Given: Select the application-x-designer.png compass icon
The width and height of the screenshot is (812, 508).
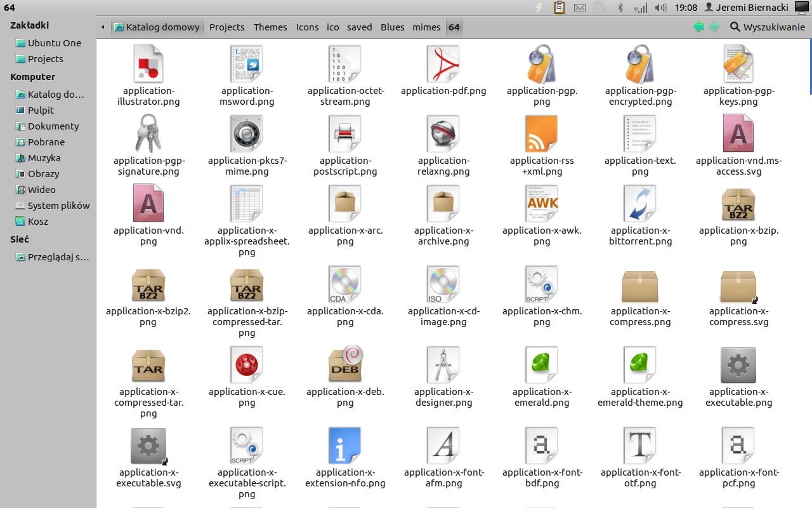Looking at the screenshot, I should pyautogui.click(x=443, y=364).
